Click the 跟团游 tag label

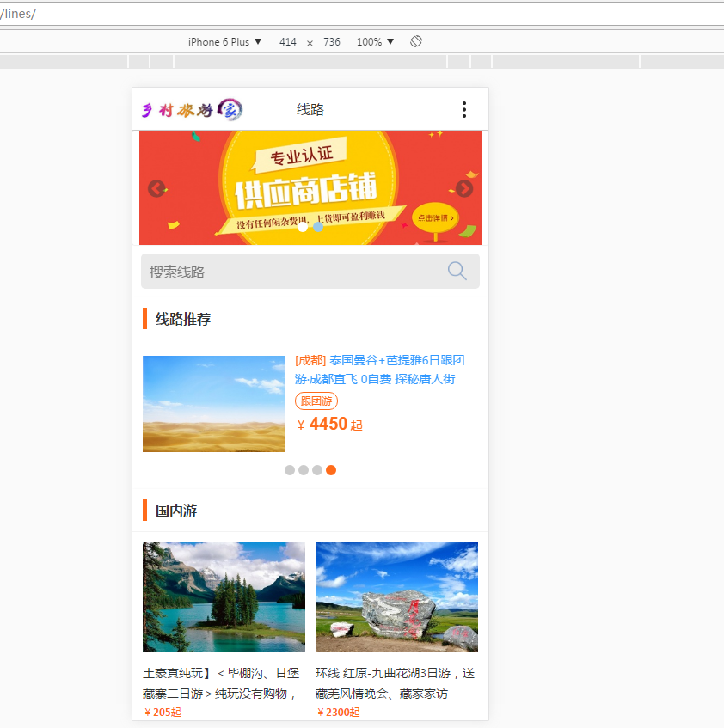(x=316, y=401)
